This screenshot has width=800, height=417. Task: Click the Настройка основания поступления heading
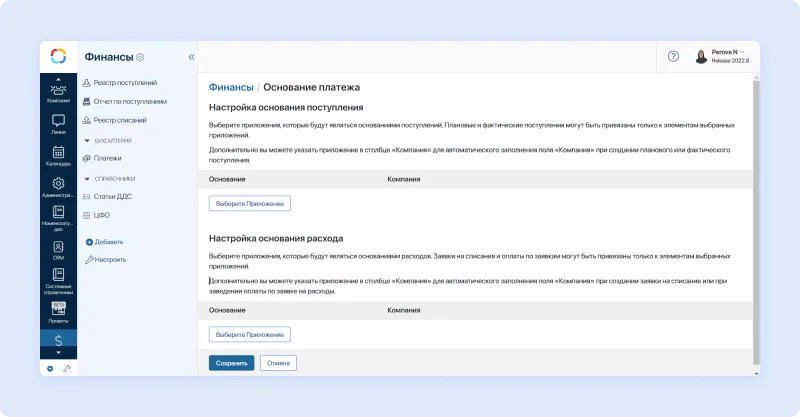pyautogui.click(x=286, y=108)
